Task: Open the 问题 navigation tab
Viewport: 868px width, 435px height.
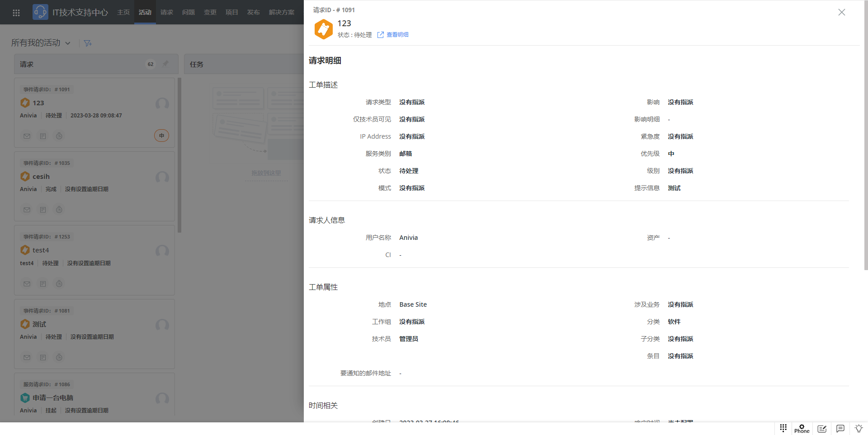Action: coord(189,12)
